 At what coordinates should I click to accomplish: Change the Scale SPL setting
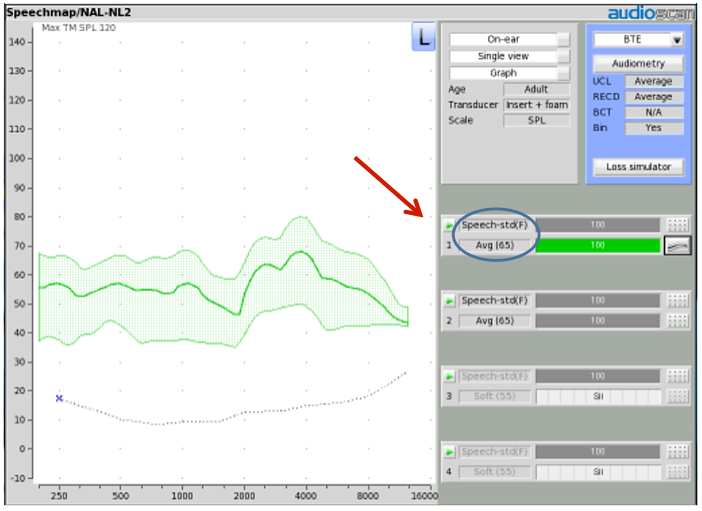point(536,120)
